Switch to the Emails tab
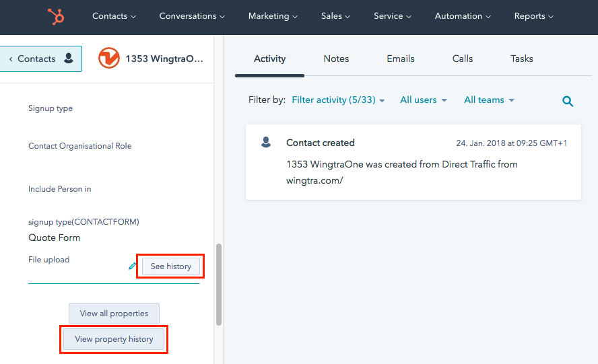Screen dimensions: 598x364 coord(401,59)
